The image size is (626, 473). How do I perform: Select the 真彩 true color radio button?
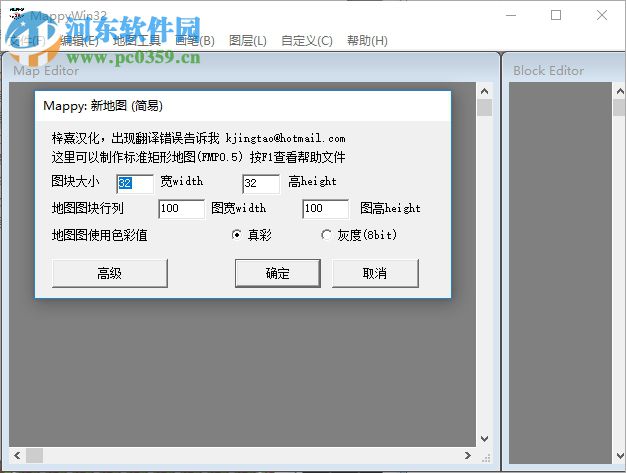click(x=236, y=235)
